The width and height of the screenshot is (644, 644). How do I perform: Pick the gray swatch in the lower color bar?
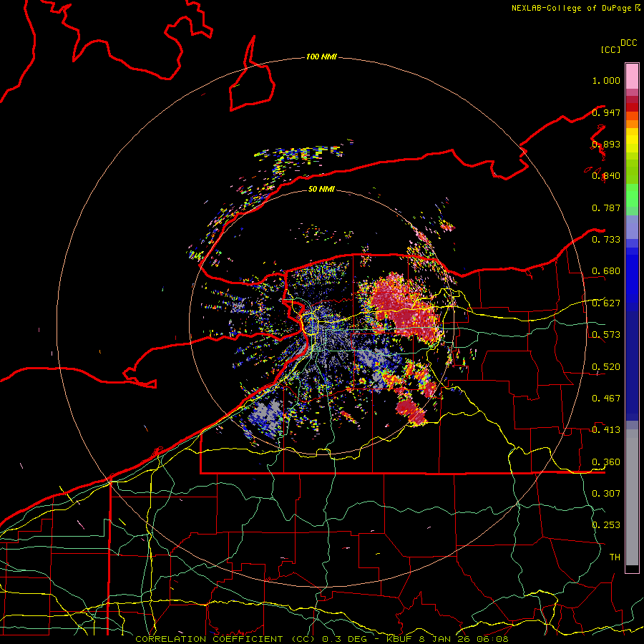point(632,497)
